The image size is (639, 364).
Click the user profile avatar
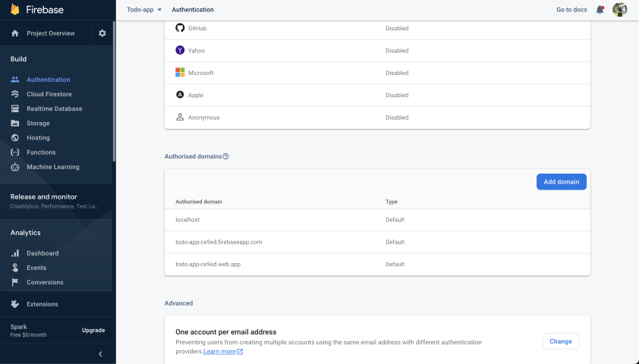pyautogui.click(x=620, y=10)
